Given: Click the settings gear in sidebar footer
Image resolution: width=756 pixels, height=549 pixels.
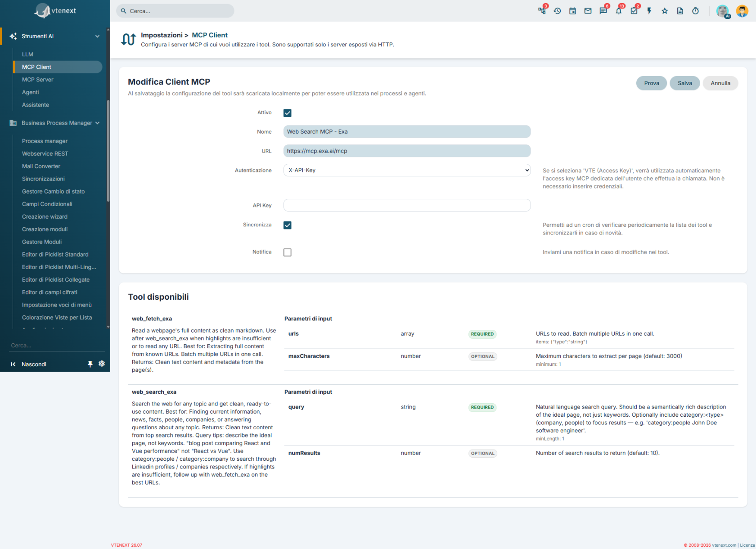Looking at the screenshot, I should [102, 364].
